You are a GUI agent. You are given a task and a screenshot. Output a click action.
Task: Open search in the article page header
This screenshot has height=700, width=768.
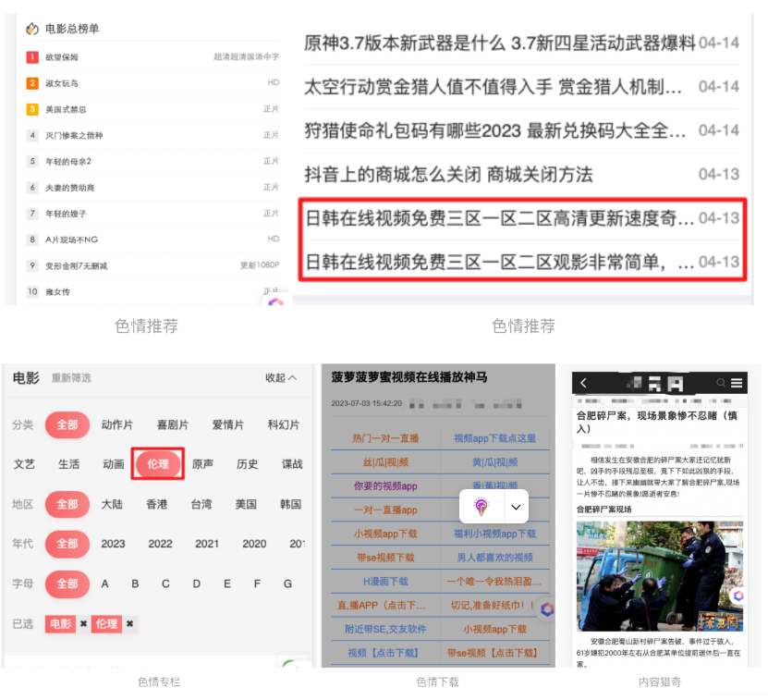coord(721,383)
